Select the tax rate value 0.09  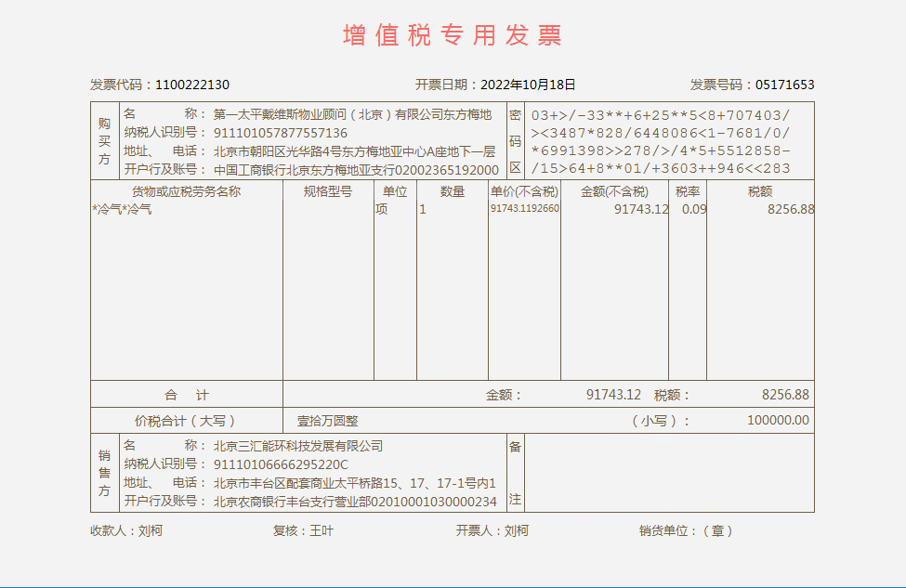point(693,210)
